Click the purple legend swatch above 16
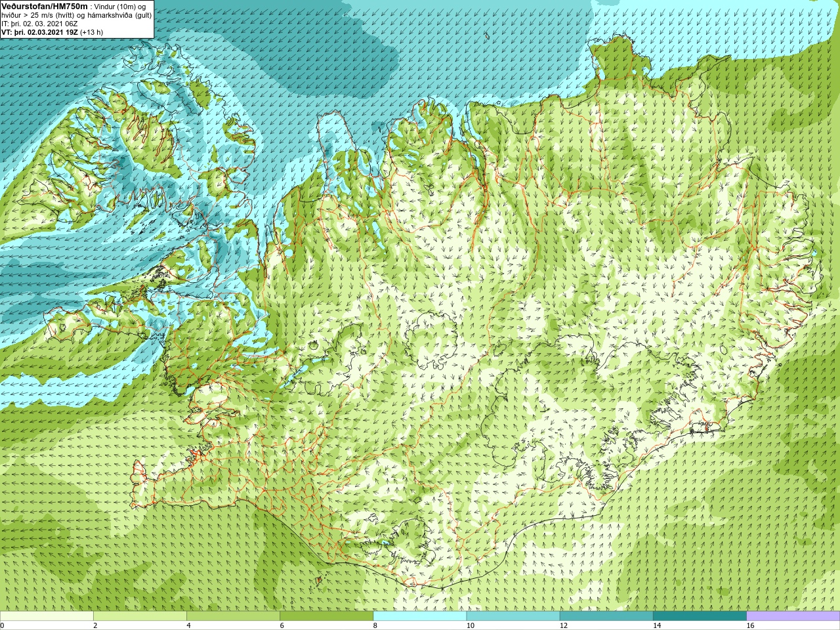Viewport: 840px width, 630px height. (793, 616)
